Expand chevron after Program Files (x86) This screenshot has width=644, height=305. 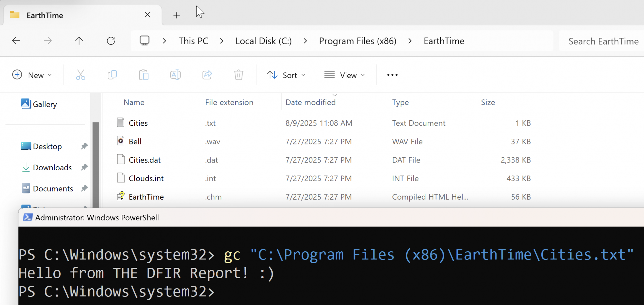(x=410, y=41)
